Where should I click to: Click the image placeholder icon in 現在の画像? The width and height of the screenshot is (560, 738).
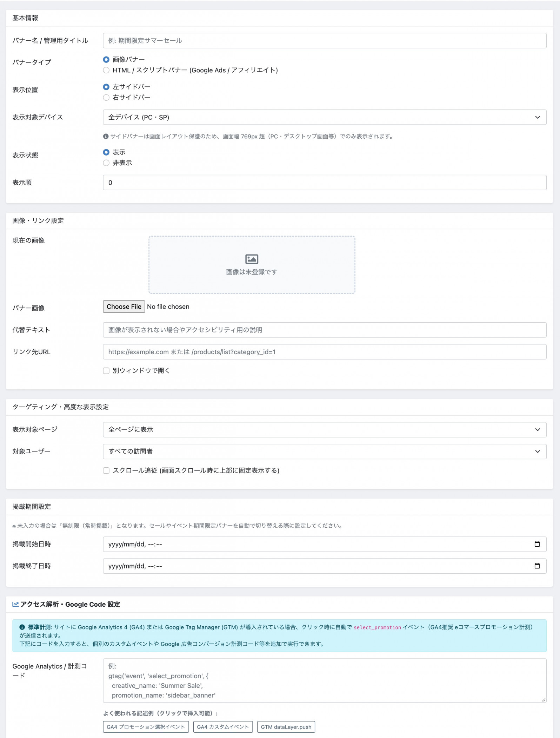[252, 259]
